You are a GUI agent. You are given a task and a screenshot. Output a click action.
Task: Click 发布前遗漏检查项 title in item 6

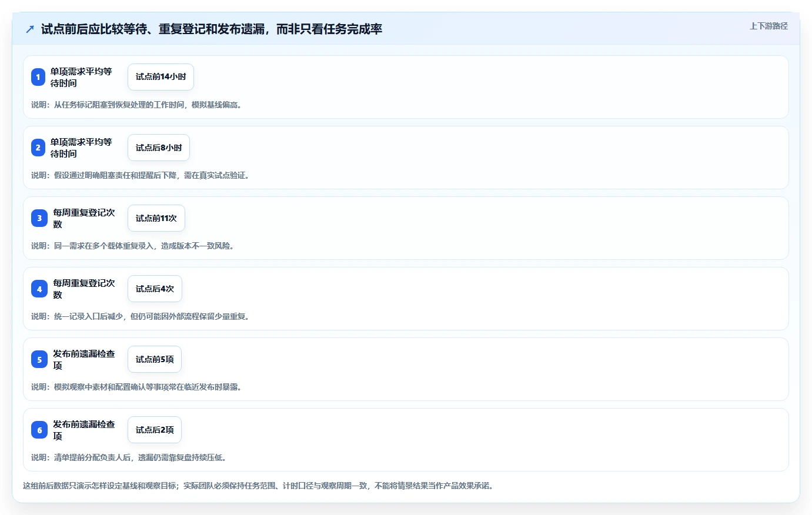point(84,430)
